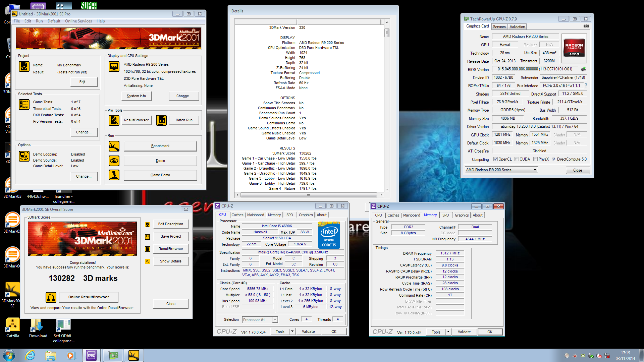Screen dimensions: 644x362
Task: Click the Save Project floppy icon
Action: (148, 237)
